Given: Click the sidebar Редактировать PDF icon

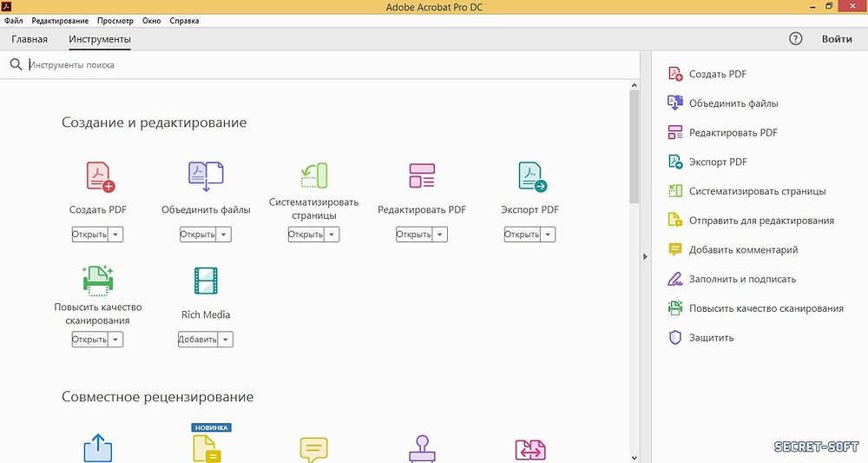Looking at the screenshot, I should coord(675,132).
